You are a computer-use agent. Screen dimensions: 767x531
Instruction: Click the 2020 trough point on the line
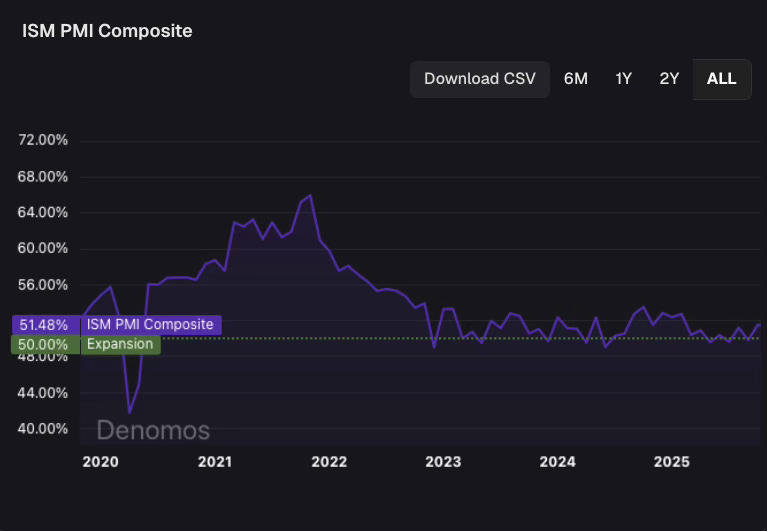pos(130,413)
